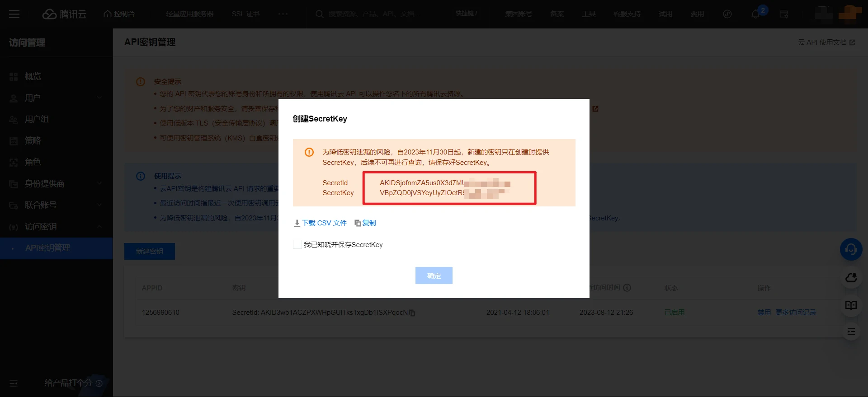The image size is (868, 397).
Task: Click the notification bell icon
Action: click(755, 14)
